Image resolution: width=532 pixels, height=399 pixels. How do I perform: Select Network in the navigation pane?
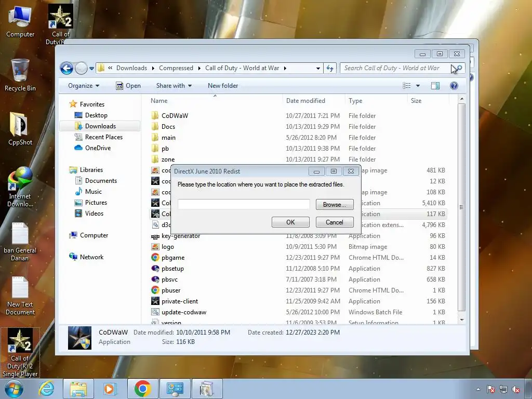(x=91, y=257)
